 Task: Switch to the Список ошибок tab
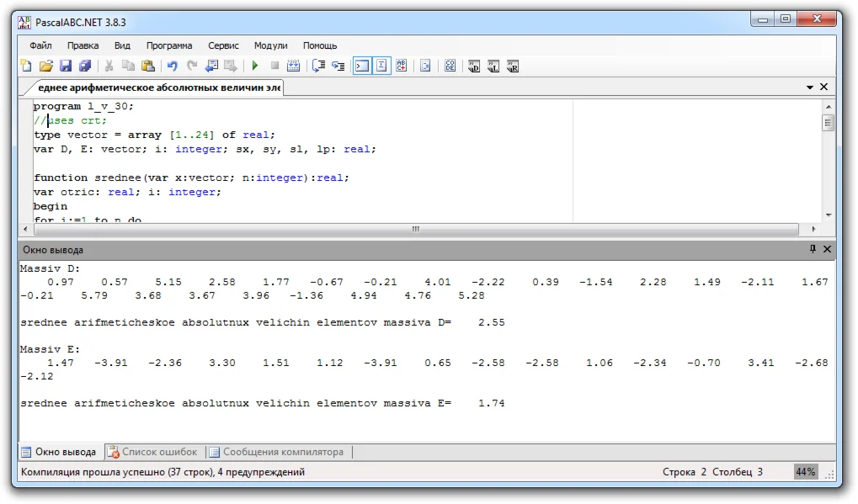[152, 452]
